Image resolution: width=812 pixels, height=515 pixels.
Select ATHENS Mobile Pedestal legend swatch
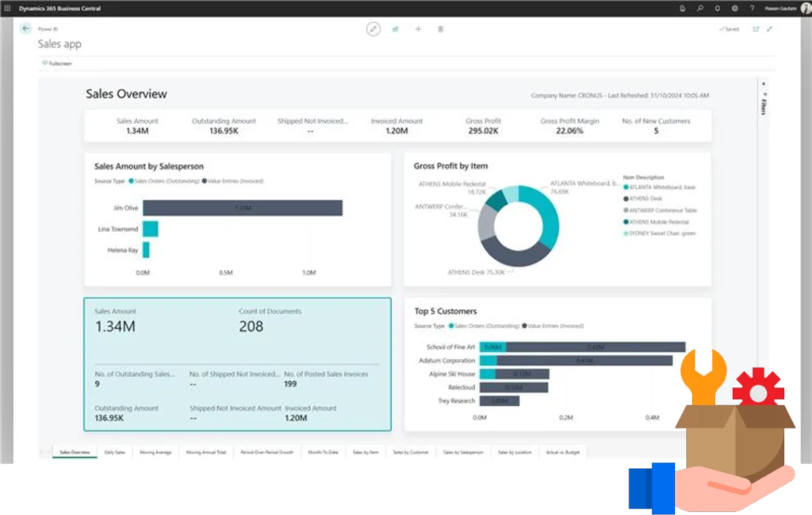tap(626, 221)
